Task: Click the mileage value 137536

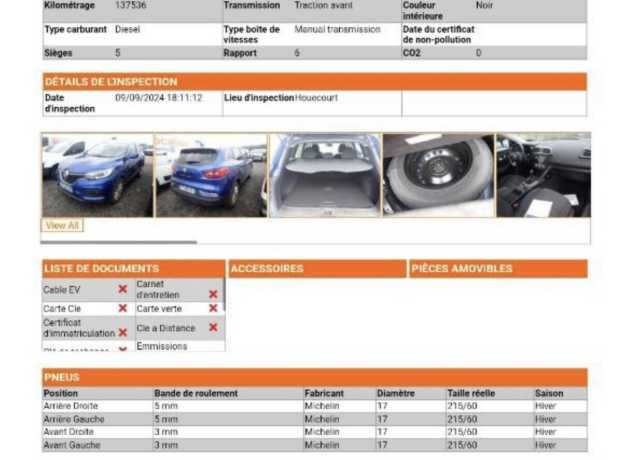Action: (130, 6)
